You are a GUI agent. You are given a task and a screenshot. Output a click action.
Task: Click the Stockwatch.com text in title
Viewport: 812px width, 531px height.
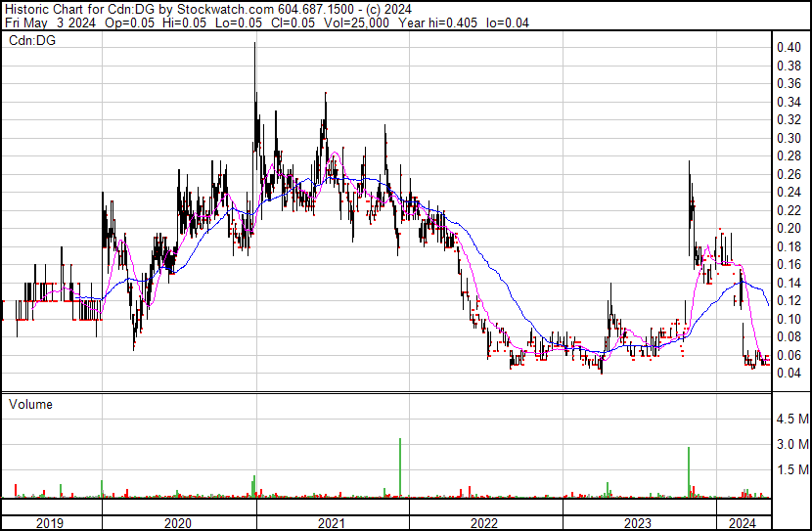coord(225,9)
